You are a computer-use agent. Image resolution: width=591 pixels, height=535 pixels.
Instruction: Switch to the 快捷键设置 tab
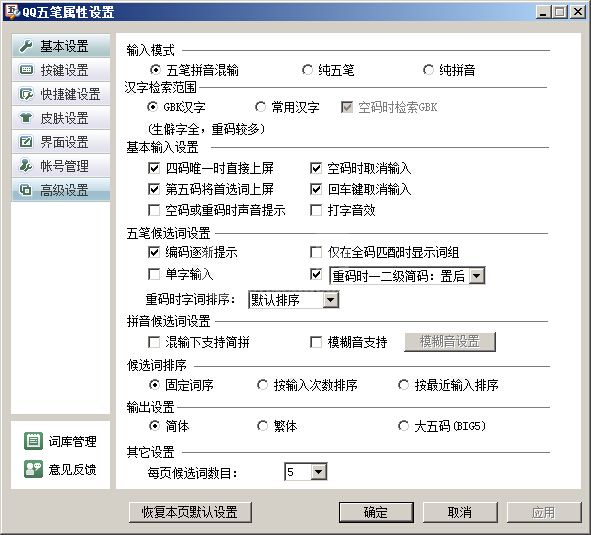pos(61,94)
